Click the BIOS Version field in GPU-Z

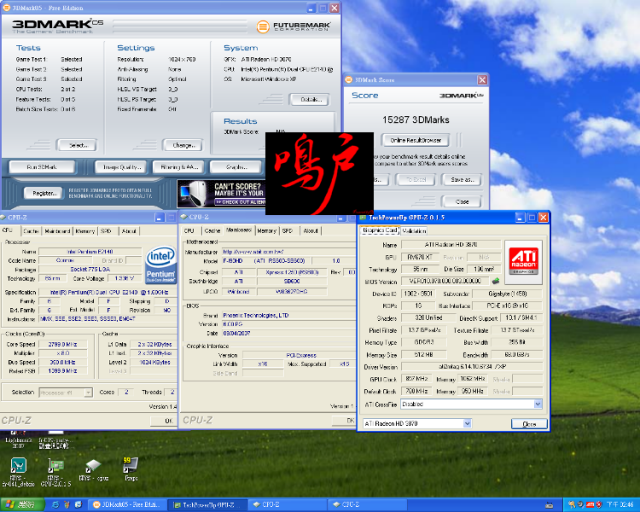coord(445,281)
